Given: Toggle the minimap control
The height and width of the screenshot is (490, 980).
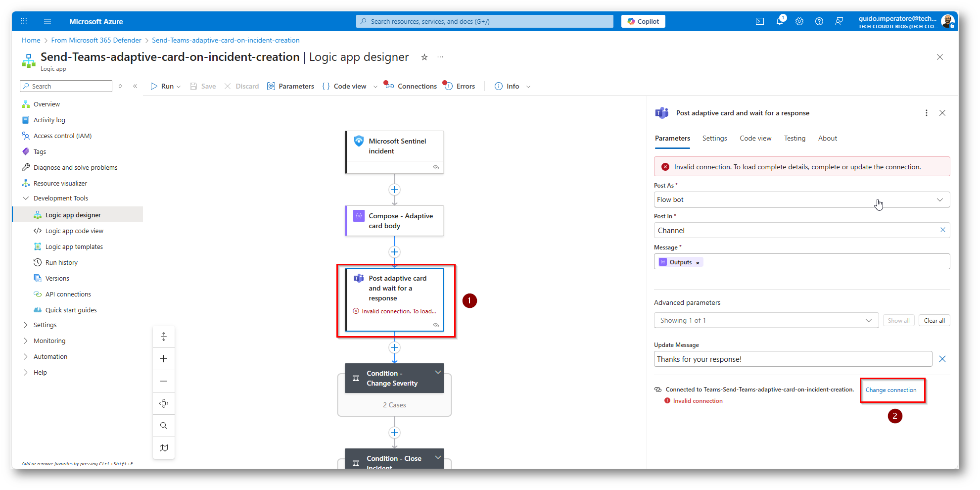Looking at the screenshot, I should pyautogui.click(x=164, y=448).
